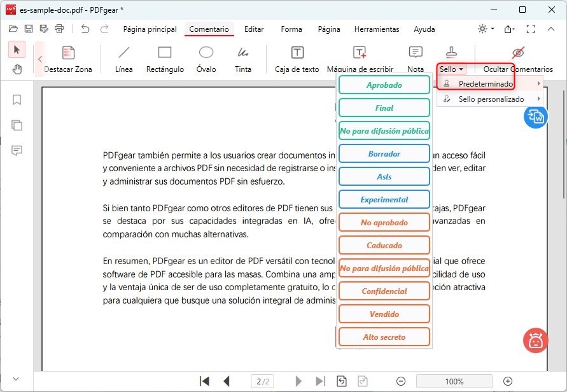
Task: Open the Herramientas tab
Action: (377, 29)
